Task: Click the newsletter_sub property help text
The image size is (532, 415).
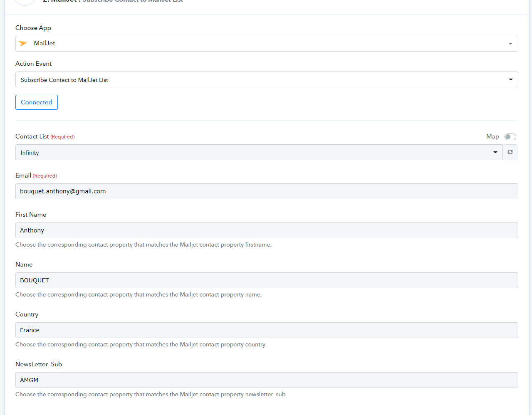Action: pos(151,394)
